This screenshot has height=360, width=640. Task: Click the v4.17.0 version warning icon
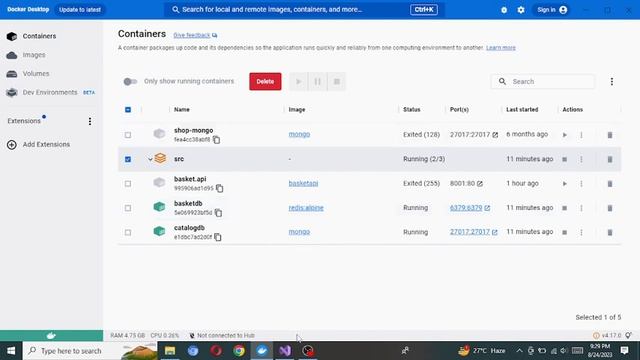tap(596, 336)
